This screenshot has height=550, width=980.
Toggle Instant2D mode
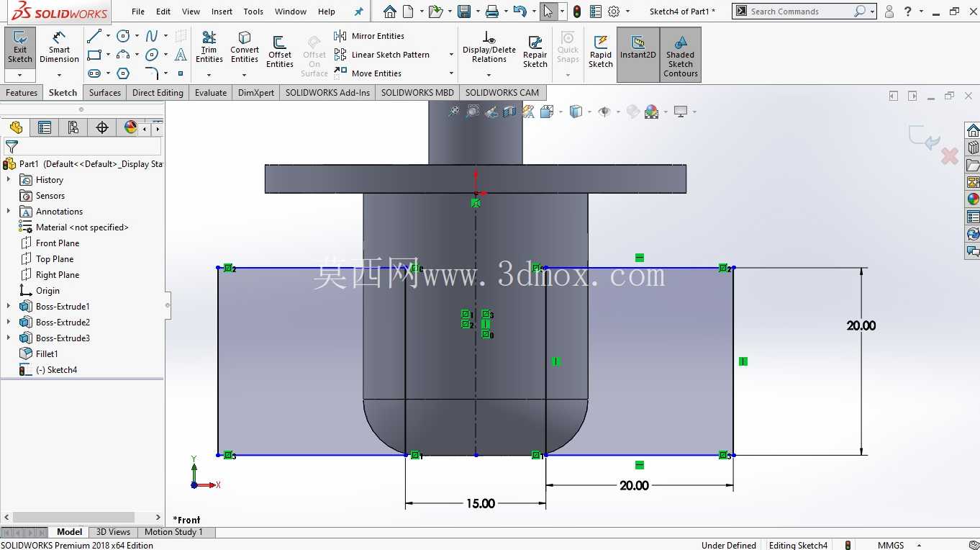tap(638, 54)
